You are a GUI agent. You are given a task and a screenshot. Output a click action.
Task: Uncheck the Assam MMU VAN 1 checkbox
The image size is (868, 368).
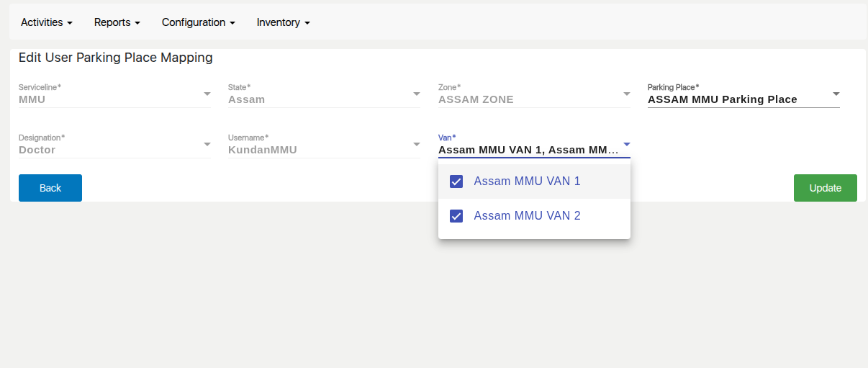click(x=456, y=181)
